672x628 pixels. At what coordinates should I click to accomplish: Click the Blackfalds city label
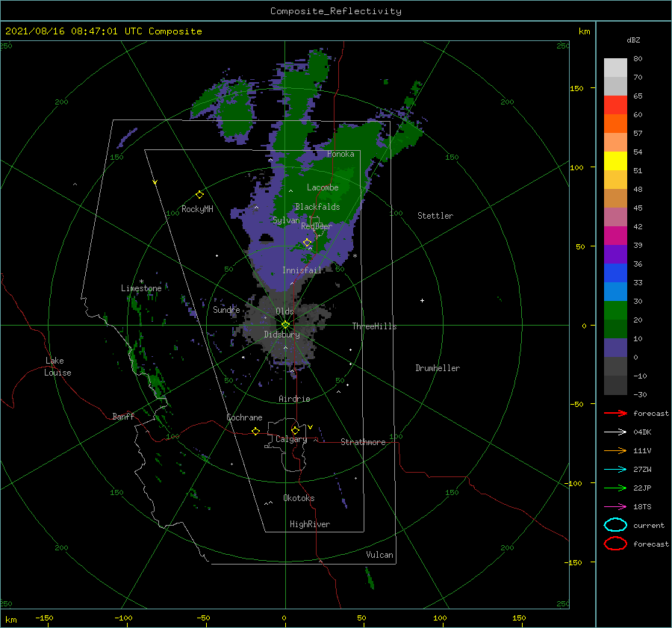pos(317,207)
